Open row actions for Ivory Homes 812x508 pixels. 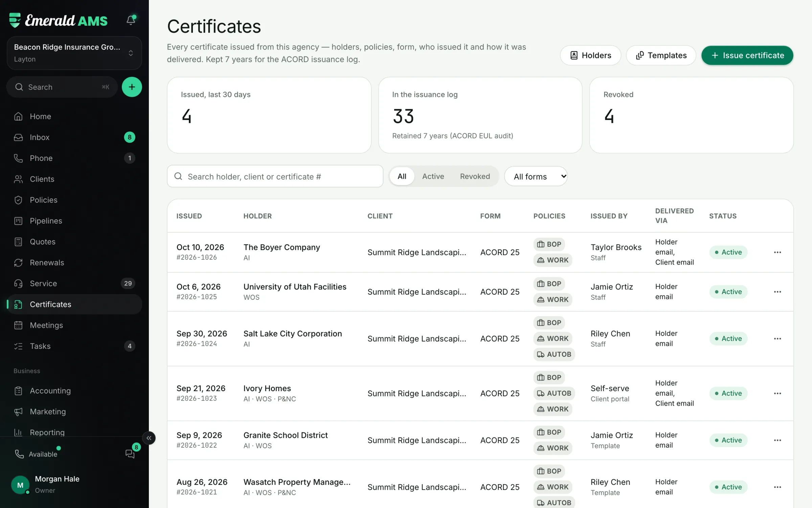point(777,393)
